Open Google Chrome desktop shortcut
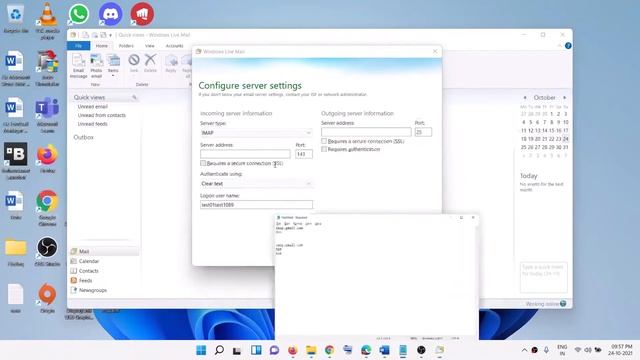The height and width of the screenshot is (360, 640). [47, 208]
